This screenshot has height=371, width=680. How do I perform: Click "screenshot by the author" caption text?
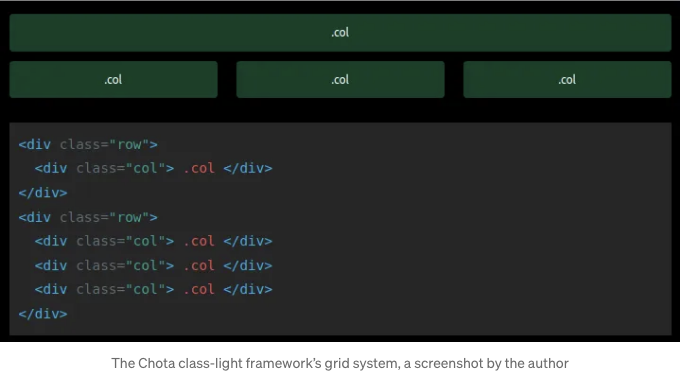click(491, 363)
